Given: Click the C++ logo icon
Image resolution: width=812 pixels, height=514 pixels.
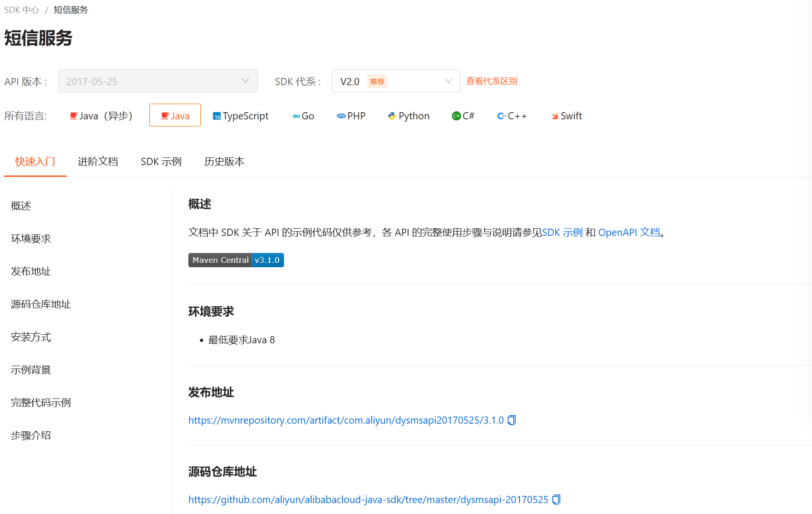Looking at the screenshot, I should [x=501, y=116].
